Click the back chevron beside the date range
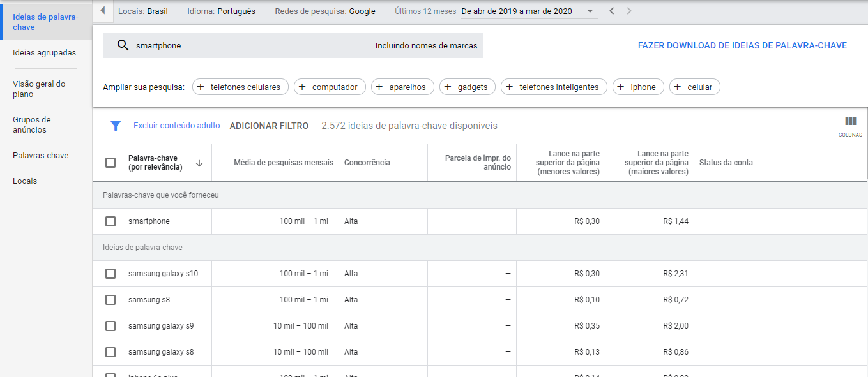The width and height of the screenshot is (868, 377). (x=611, y=11)
